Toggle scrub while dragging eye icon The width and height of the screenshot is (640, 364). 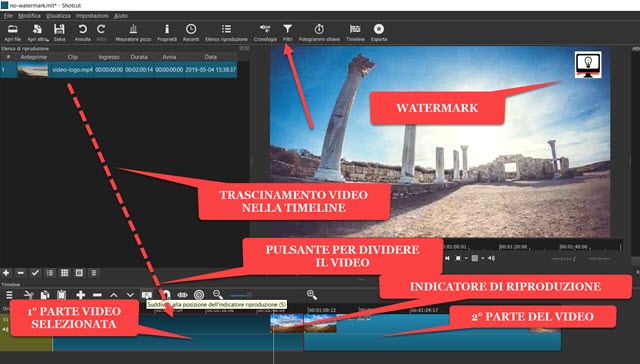pyautogui.click(x=182, y=295)
